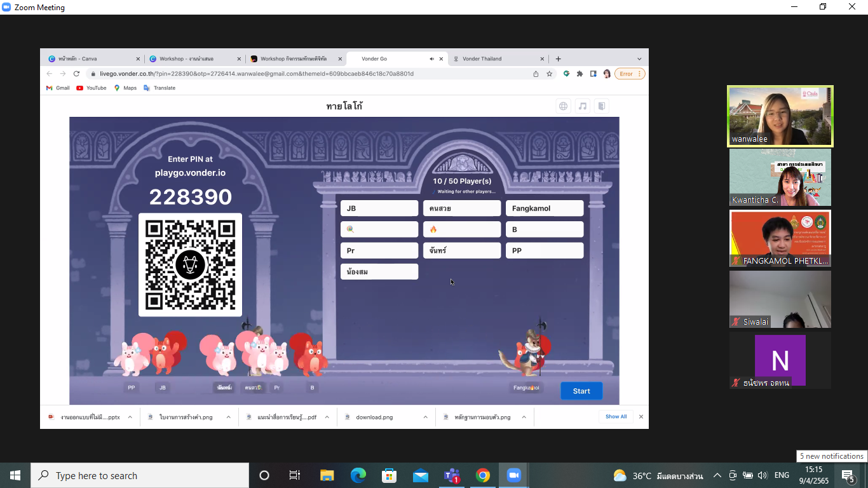Screen dimensions: 868x488
Task: Switch to Workshop - งานนำเสนอ tab
Action: pos(195,58)
